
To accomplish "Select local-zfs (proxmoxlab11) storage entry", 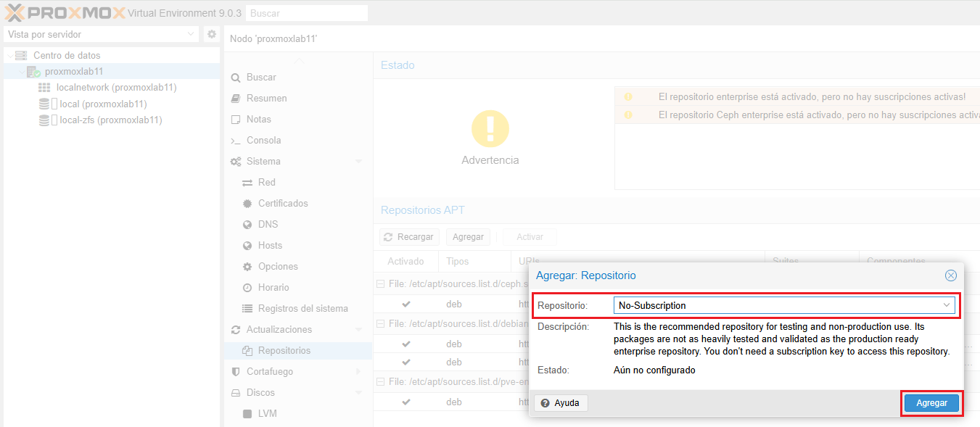I will 111,120.
